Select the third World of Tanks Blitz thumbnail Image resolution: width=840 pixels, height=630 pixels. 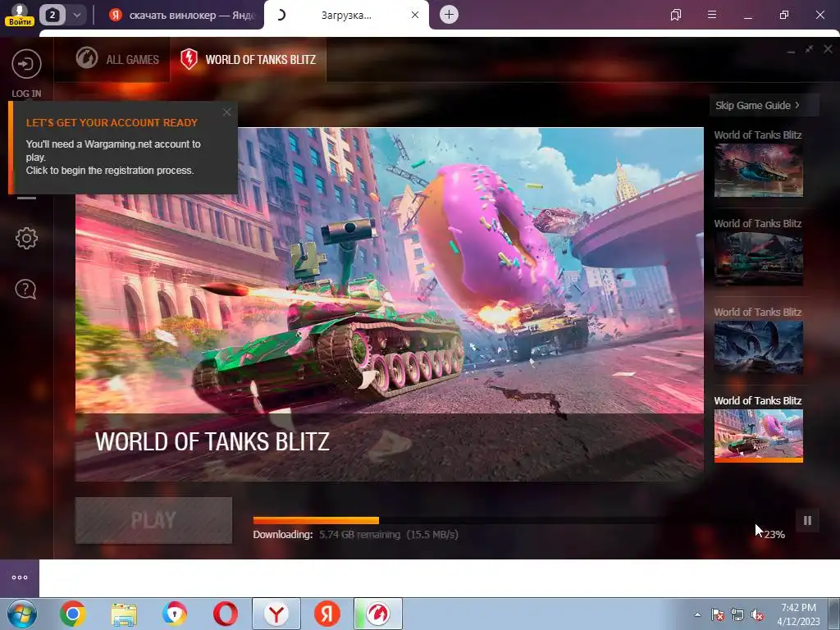click(x=758, y=347)
